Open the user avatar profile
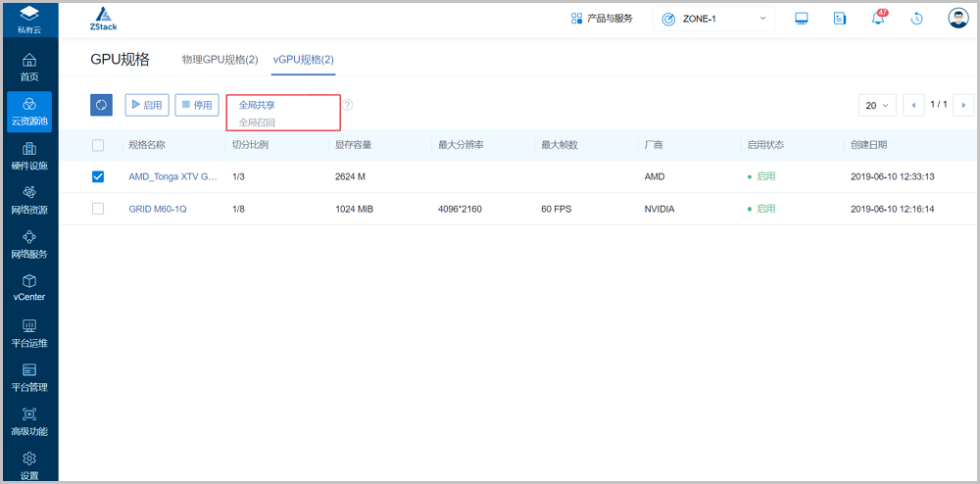Screen dimensions: 980x484 click(957, 19)
